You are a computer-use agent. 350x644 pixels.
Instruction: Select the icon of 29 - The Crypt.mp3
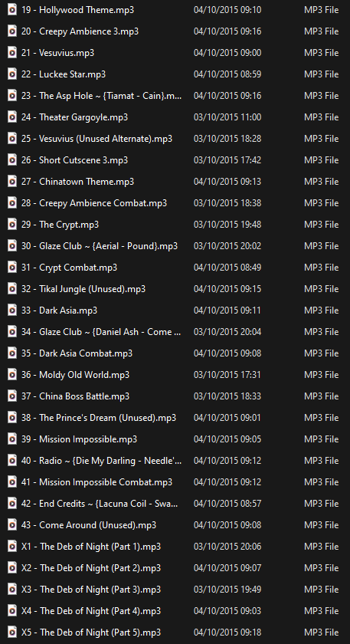click(12, 224)
